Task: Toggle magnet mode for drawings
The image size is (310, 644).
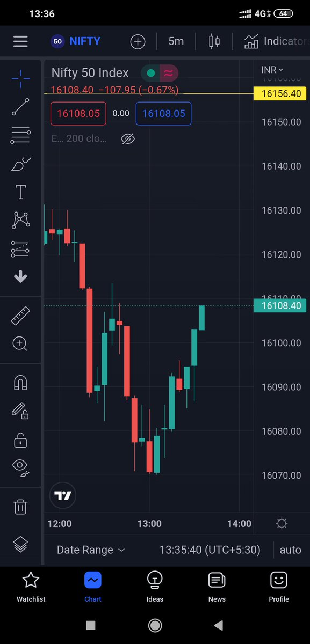Action: [20, 383]
